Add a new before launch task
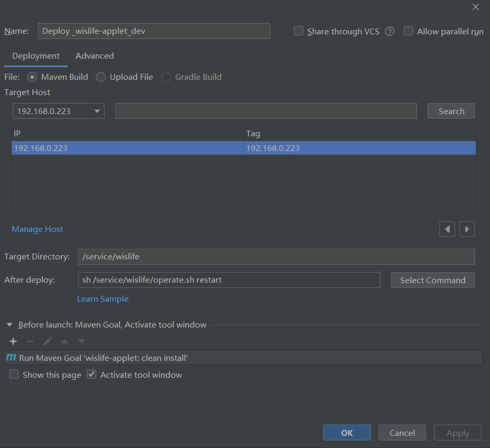The image size is (490, 448). pos(13,341)
